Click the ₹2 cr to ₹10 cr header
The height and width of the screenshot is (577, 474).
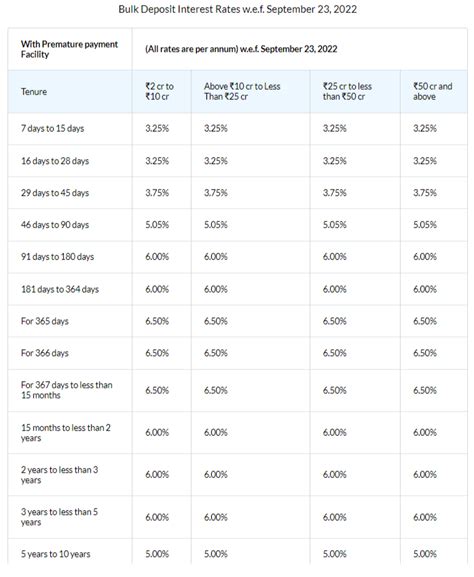click(159, 91)
